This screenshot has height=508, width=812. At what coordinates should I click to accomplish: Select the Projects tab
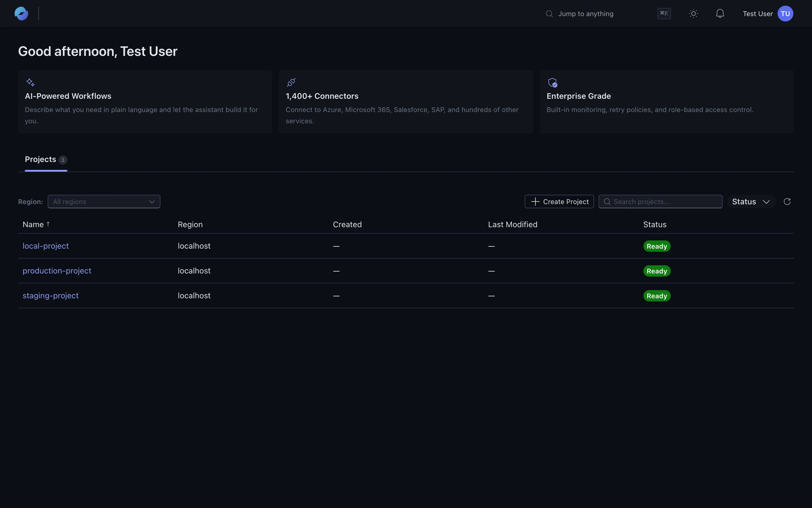coord(46,159)
